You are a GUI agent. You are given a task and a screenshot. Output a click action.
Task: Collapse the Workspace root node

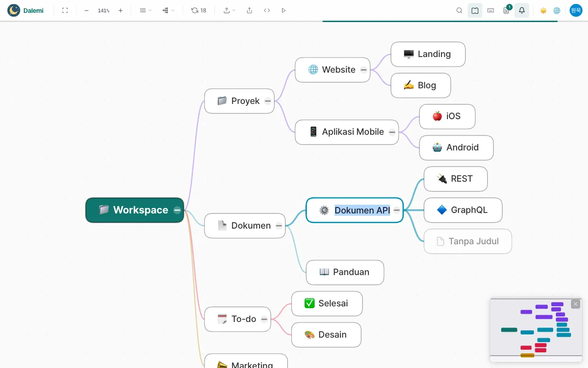177,210
